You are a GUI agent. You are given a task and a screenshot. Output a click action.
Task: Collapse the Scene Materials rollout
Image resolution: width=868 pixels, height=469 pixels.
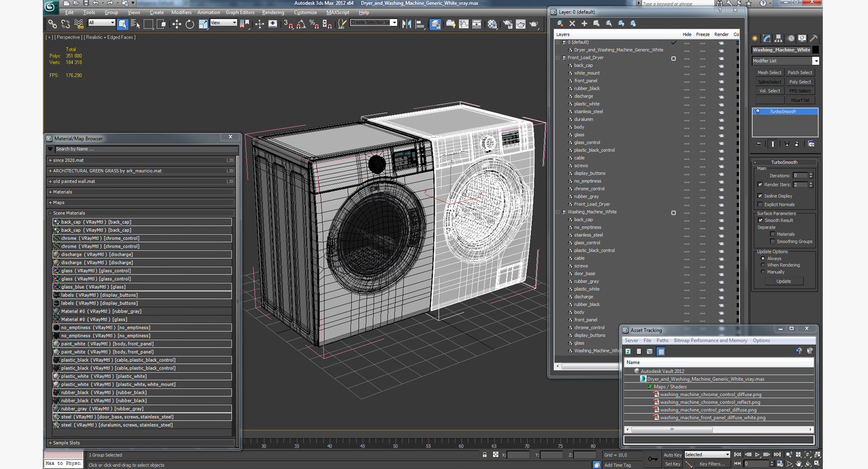(x=141, y=213)
